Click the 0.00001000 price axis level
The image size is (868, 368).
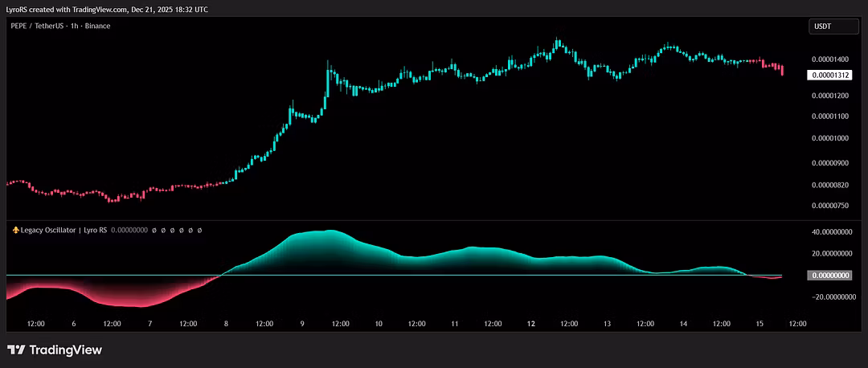click(831, 139)
